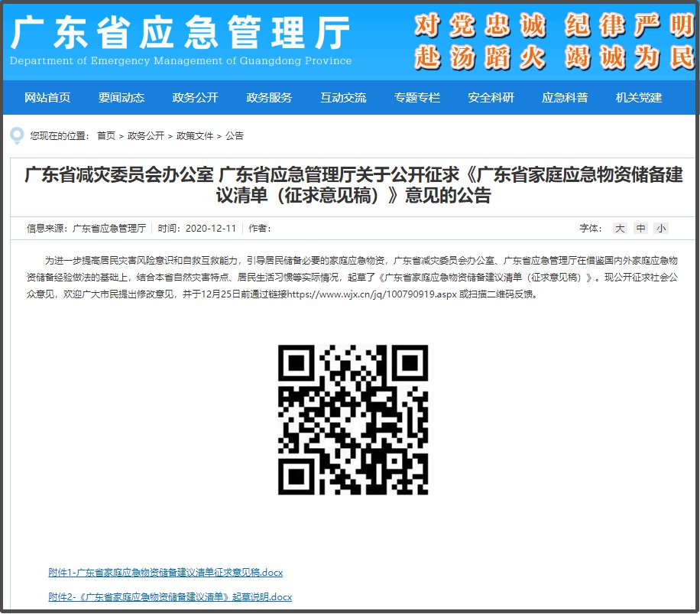The height and width of the screenshot is (614, 700).
Task: Click the location pin icon beside breadcrumb
Action: point(17,135)
